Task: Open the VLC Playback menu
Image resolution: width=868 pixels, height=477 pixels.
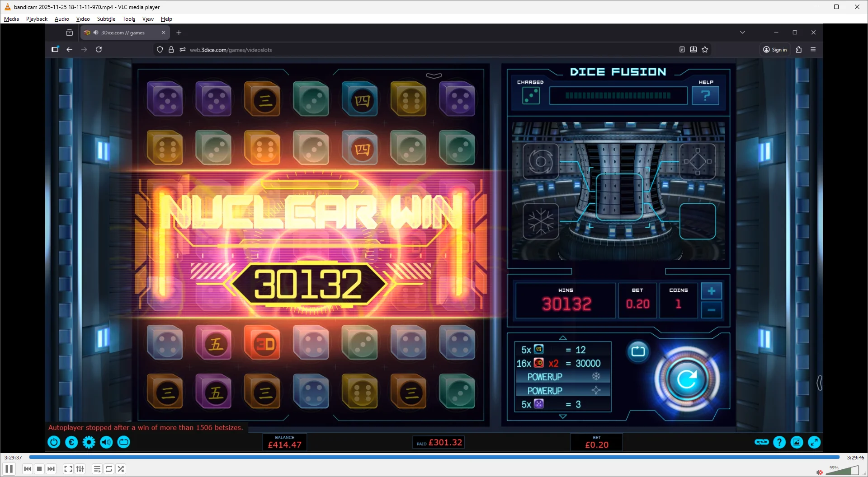Action: point(37,19)
